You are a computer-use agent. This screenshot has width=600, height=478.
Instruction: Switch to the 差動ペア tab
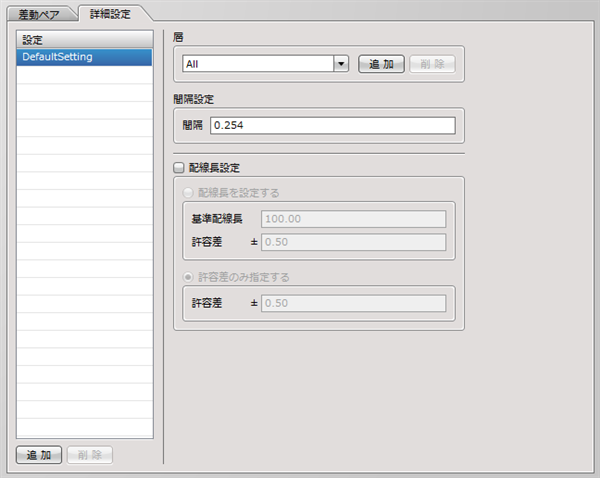[39, 15]
